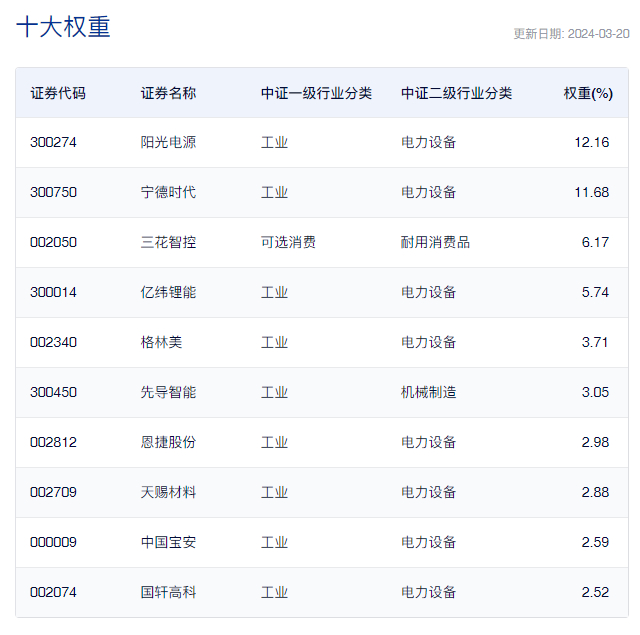The image size is (640, 635).
Task: Click the 机械制造 industry cell
Action: tap(429, 392)
